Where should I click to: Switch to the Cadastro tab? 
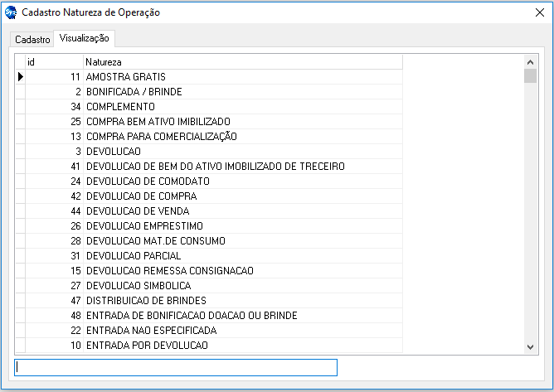click(x=32, y=40)
